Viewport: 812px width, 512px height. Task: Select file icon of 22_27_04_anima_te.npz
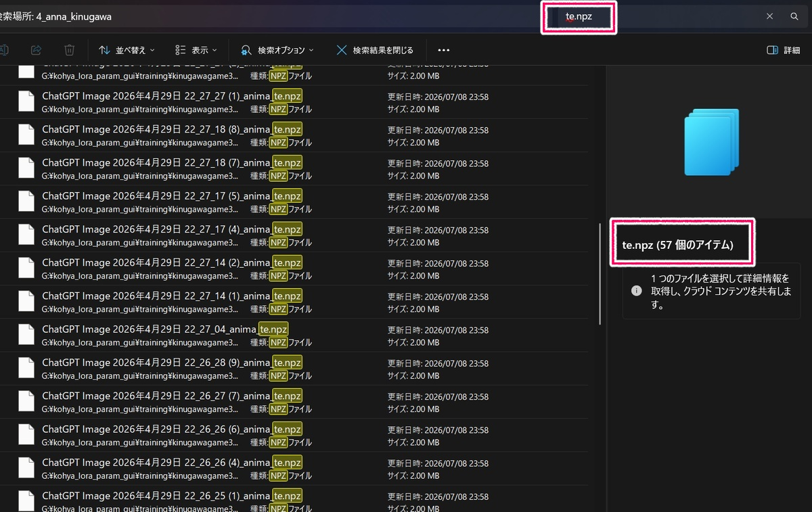point(26,334)
